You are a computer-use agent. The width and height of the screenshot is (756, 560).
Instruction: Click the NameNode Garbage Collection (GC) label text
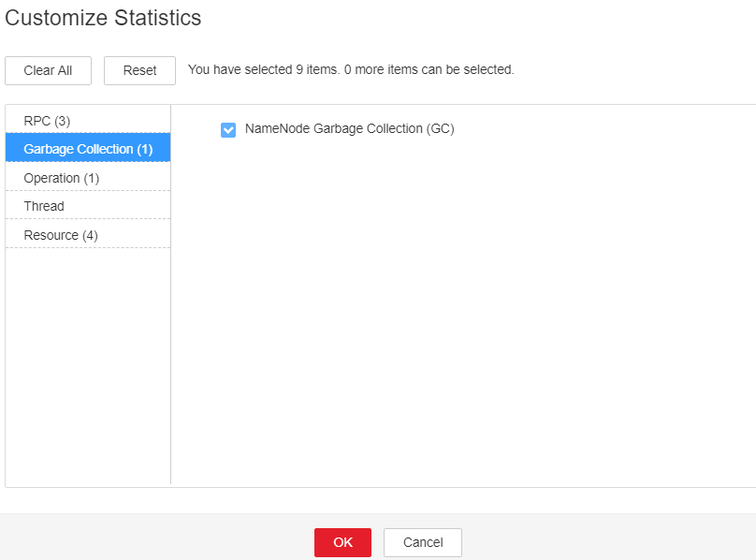[x=350, y=129]
